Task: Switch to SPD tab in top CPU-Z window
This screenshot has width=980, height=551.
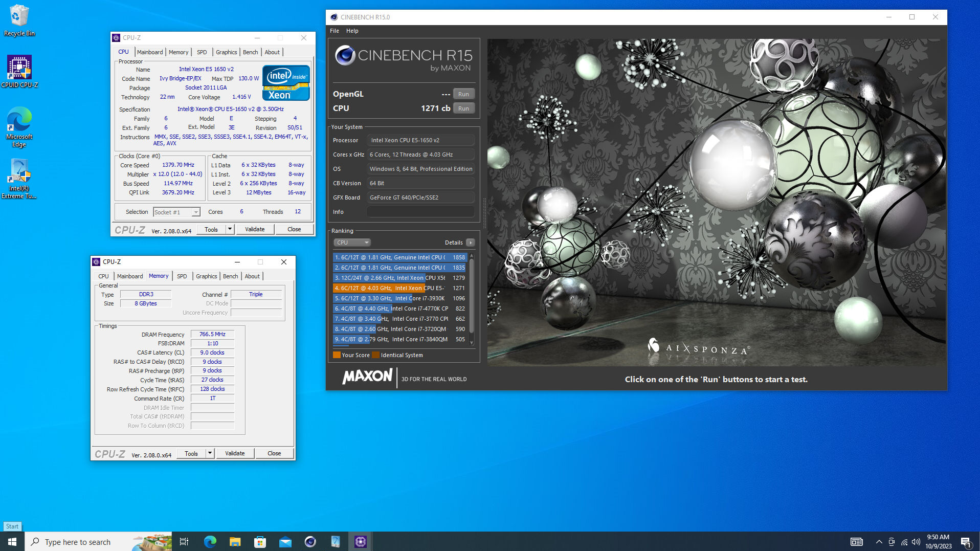Action: [202, 52]
